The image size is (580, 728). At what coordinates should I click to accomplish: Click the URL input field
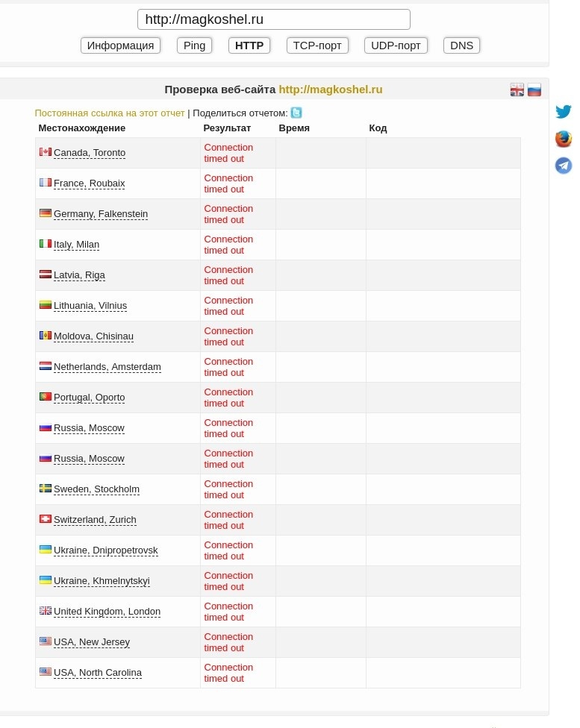274,19
